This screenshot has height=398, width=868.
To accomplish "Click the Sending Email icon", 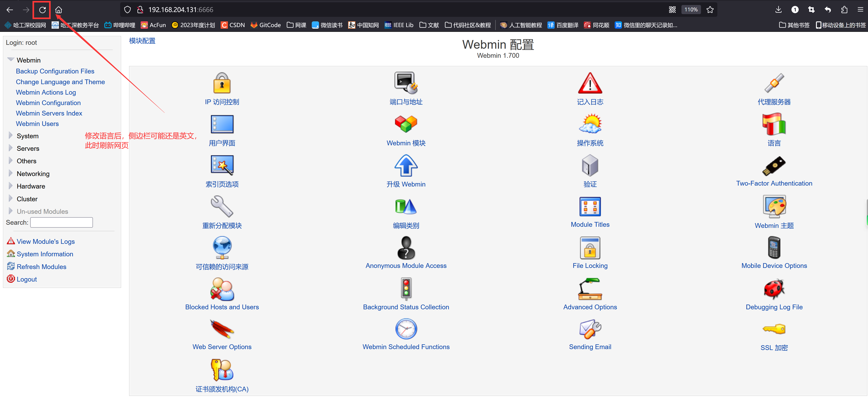I will click(590, 329).
